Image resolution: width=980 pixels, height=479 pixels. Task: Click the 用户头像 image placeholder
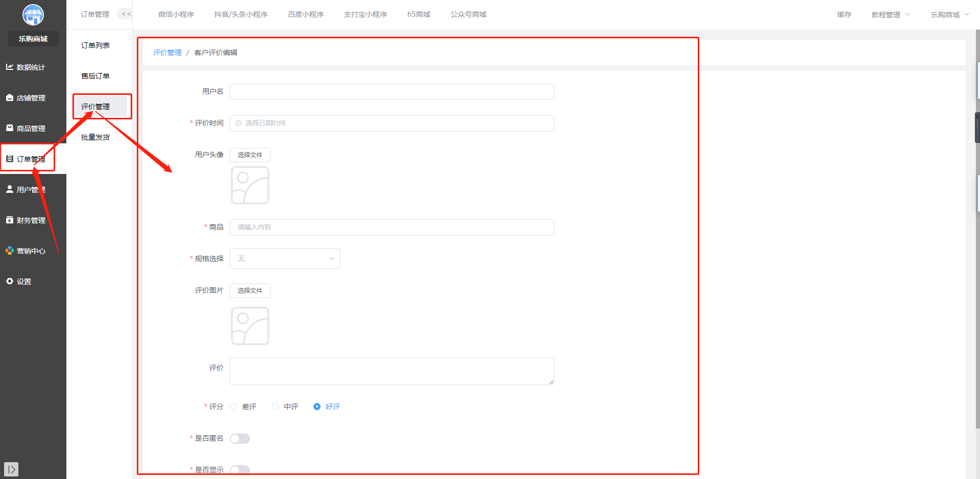pyautogui.click(x=250, y=185)
